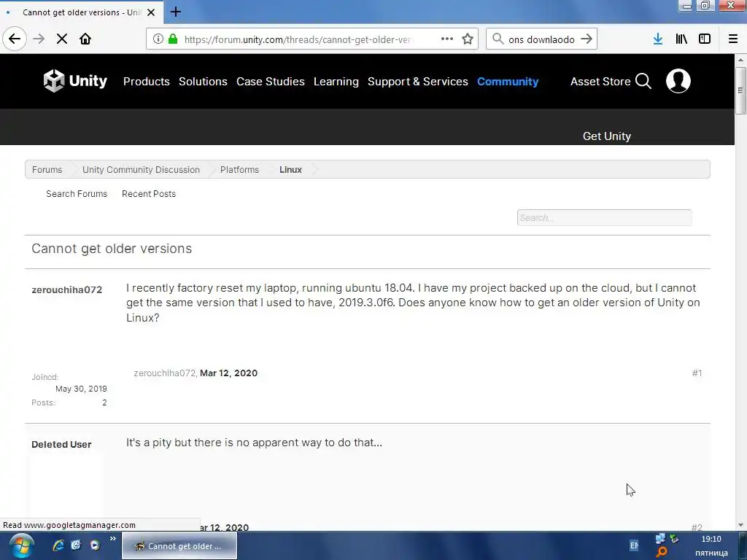Screen dimensions: 747x560
Task: Open the Linux breadcrumb
Action: pos(290,169)
